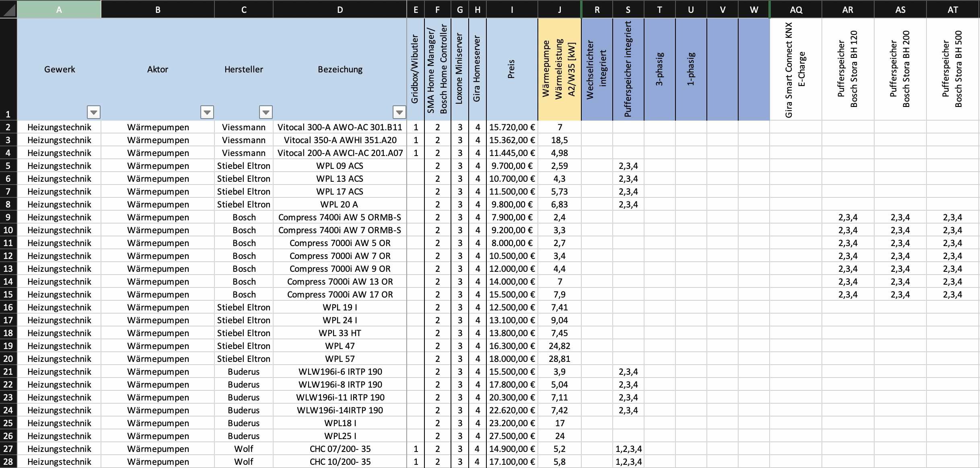Click the Pufferspeicher integriert header cell
This screenshot has width=980, height=468.
pos(628,69)
